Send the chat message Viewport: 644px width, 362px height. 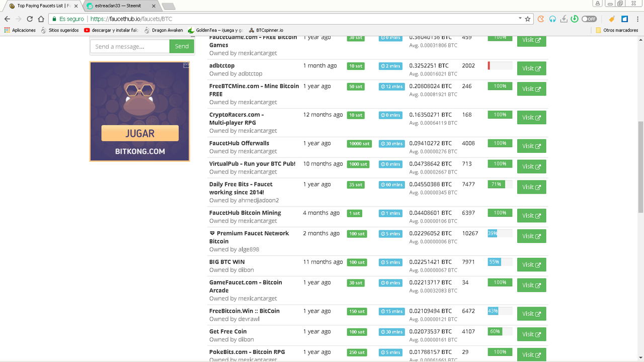coord(182,46)
